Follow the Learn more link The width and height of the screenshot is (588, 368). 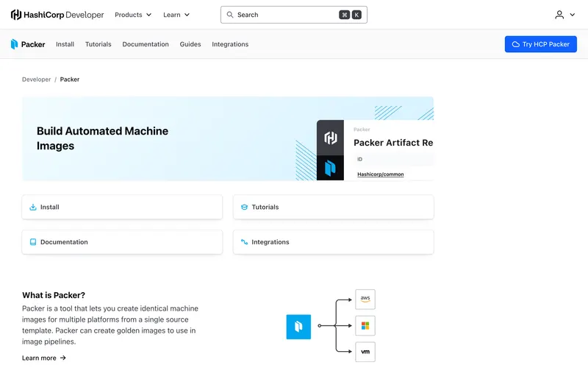[x=44, y=358]
